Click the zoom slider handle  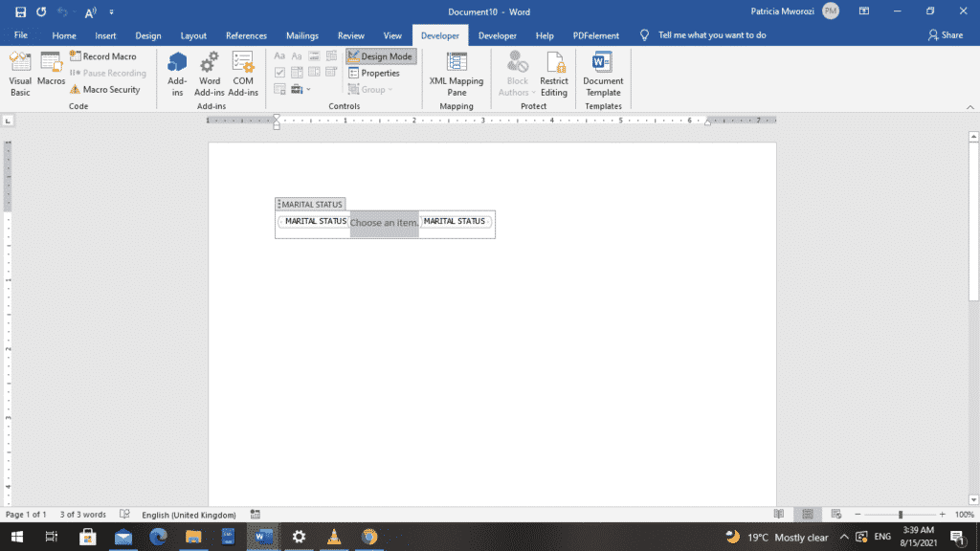pyautogui.click(x=900, y=515)
